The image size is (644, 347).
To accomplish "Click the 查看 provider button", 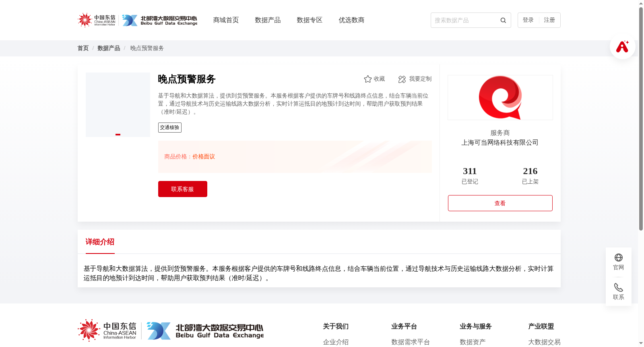I will (x=500, y=203).
